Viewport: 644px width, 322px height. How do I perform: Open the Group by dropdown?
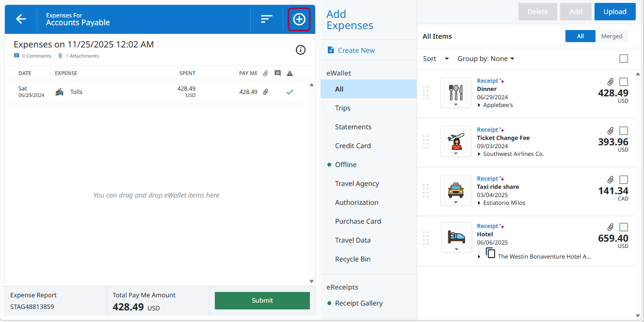tap(485, 59)
